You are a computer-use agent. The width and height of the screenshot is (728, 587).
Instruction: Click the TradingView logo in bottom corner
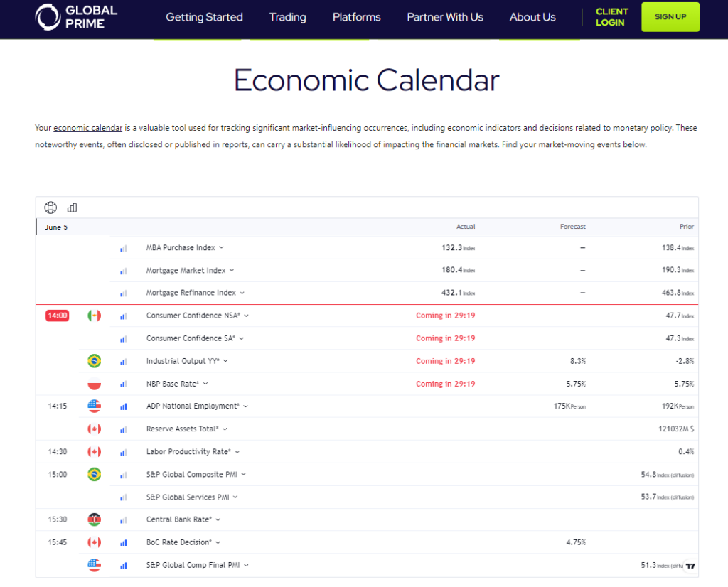click(x=690, y=566)
